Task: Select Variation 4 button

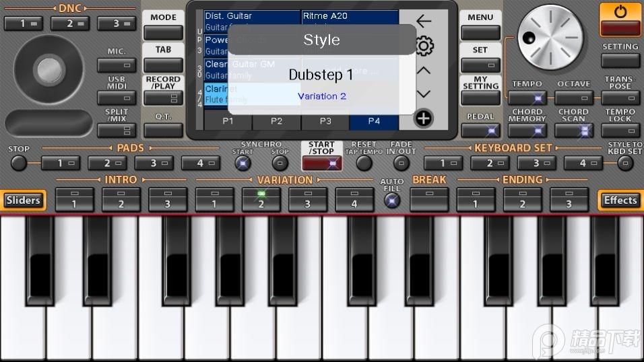Action: (354, 200)
